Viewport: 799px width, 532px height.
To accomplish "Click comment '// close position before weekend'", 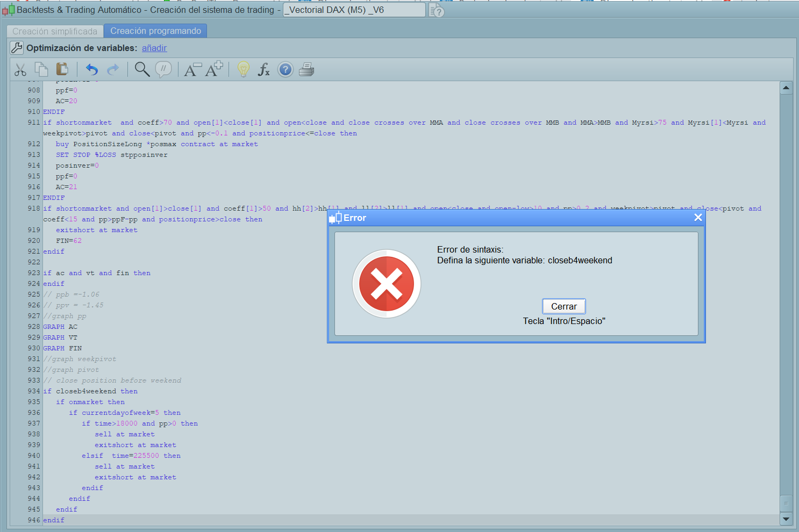I will click(112, 380).
